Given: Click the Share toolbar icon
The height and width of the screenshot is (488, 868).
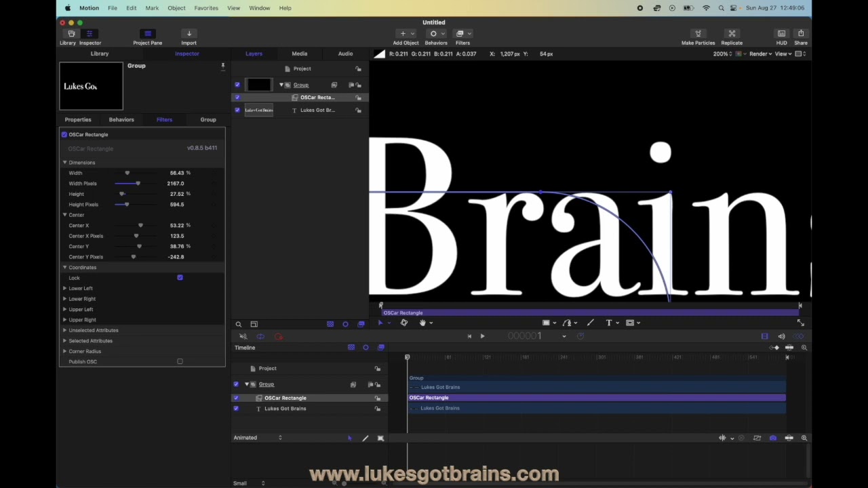Looking at the screenshot, I should (801, 34).
